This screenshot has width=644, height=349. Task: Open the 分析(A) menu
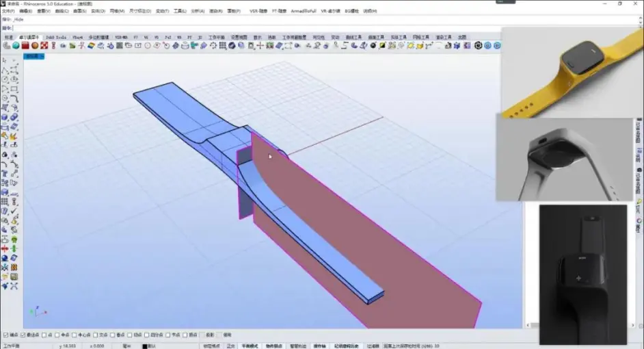tap(198, 11)
